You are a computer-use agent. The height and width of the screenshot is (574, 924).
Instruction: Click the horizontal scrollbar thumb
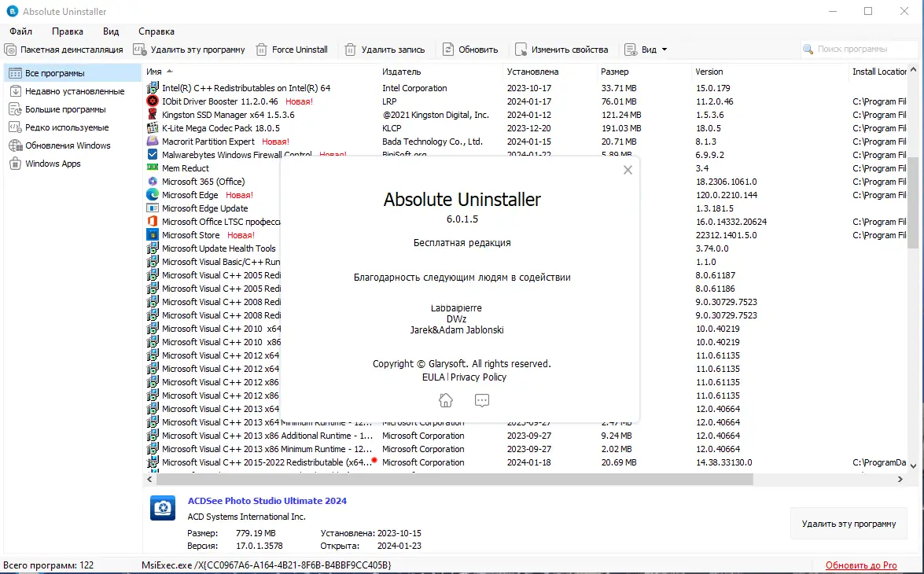(454, 479)
